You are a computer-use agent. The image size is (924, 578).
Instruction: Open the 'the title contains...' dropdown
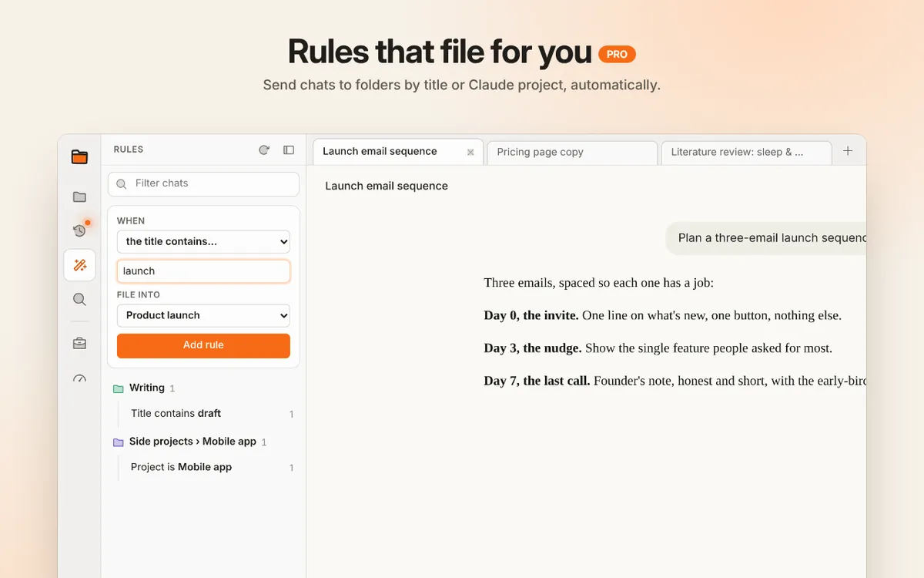tap(203, 241)
